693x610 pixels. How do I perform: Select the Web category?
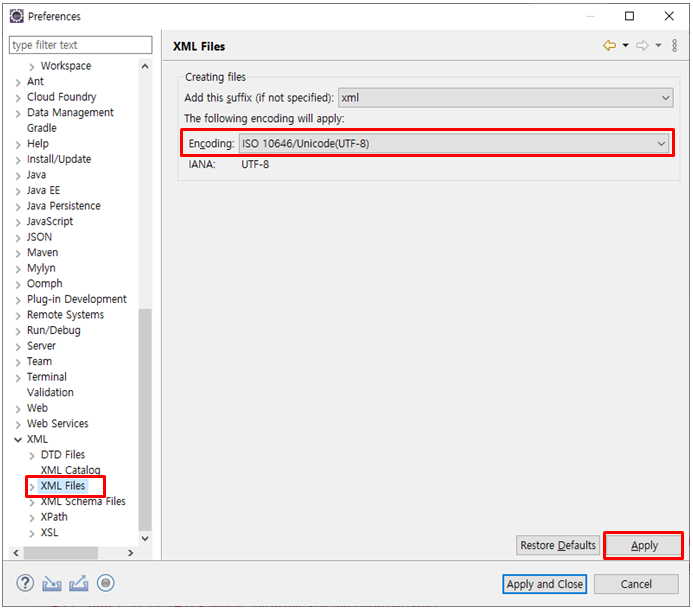[x=37, y=408]
